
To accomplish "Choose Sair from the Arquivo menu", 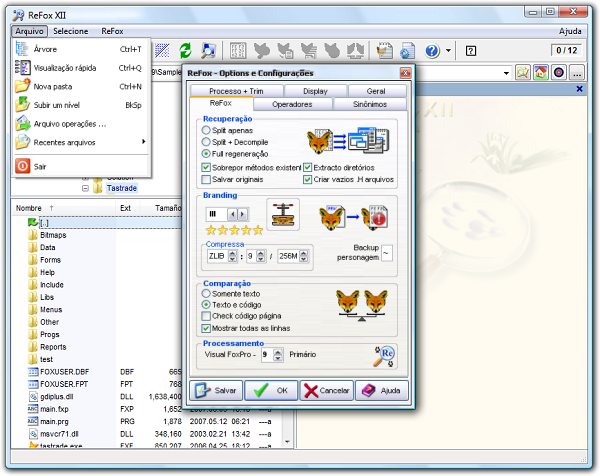I will click(80, 166).
